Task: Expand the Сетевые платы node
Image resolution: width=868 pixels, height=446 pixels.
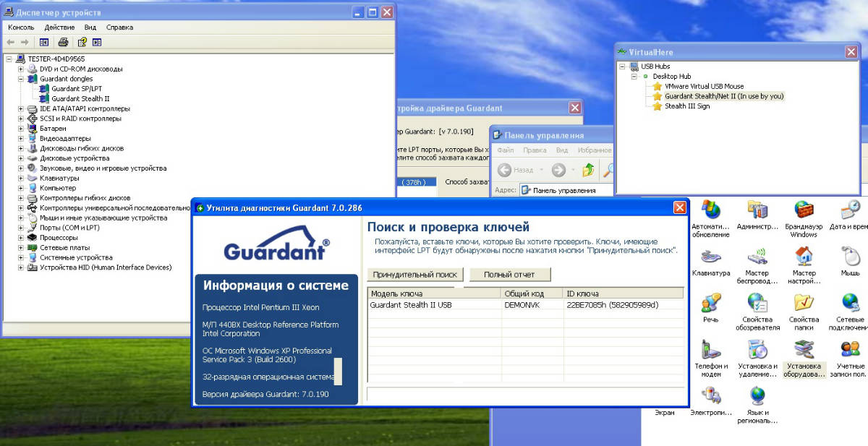Action: (x=22, y=247)
